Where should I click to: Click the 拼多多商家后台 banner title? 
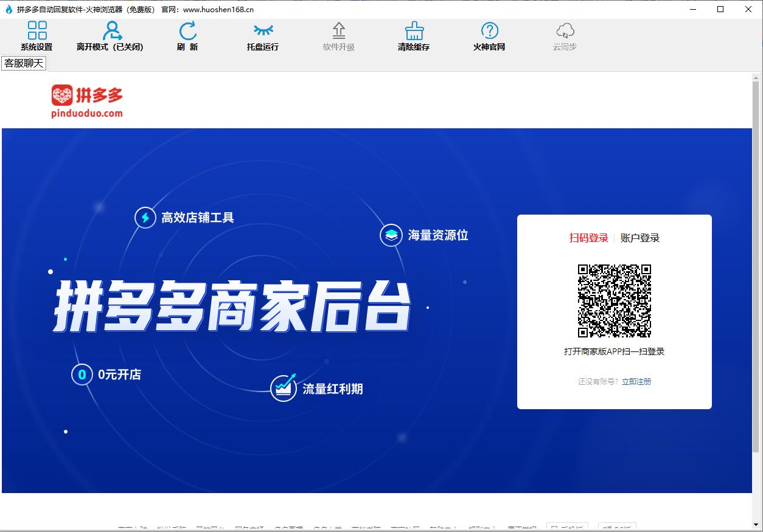(232, 307)
